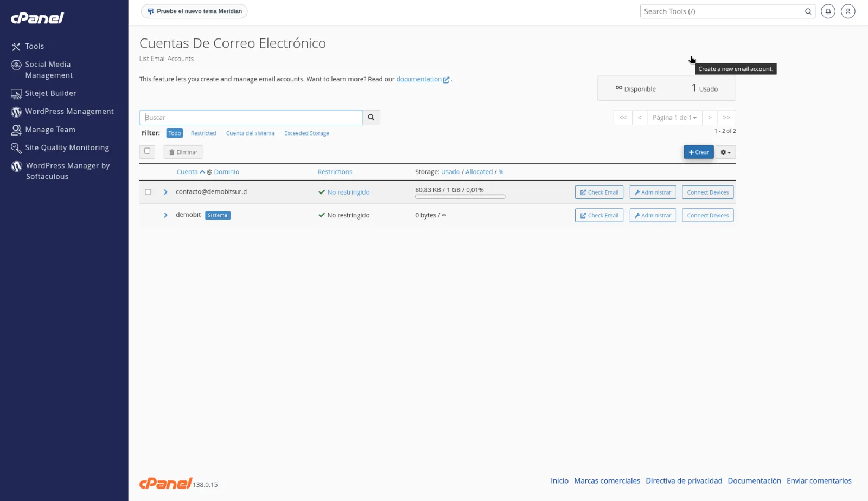868x501 pixels.
Task: Open footer Documentación link
Action: click(754, 481)
